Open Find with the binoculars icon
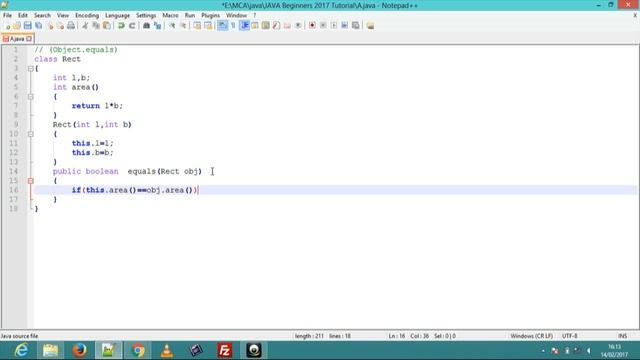The width and height of the screenshot is (640, 360). coord(146,26)
